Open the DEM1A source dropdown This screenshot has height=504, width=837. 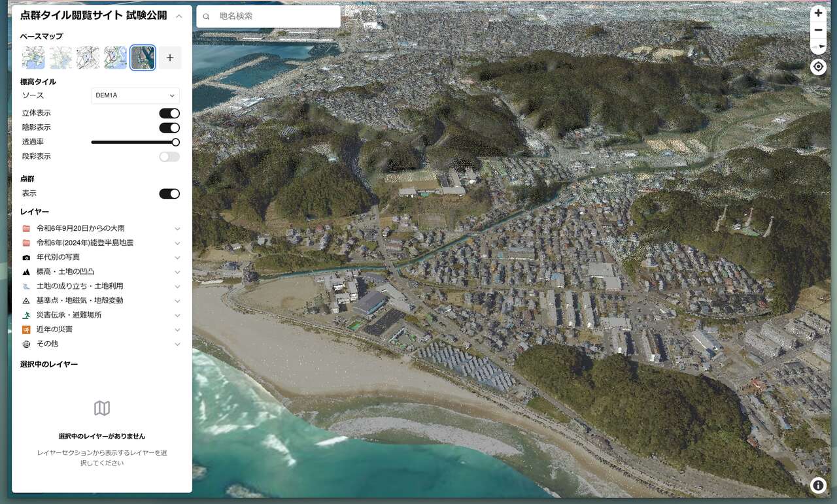135,95
